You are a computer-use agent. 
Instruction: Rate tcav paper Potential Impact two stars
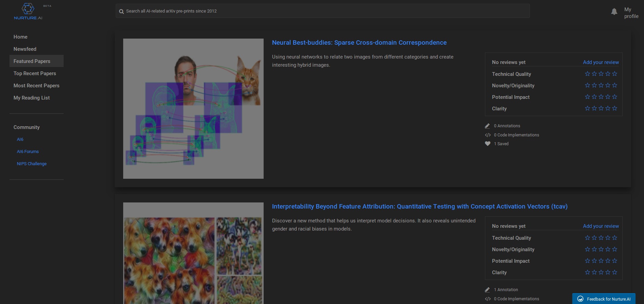(594, 261)
